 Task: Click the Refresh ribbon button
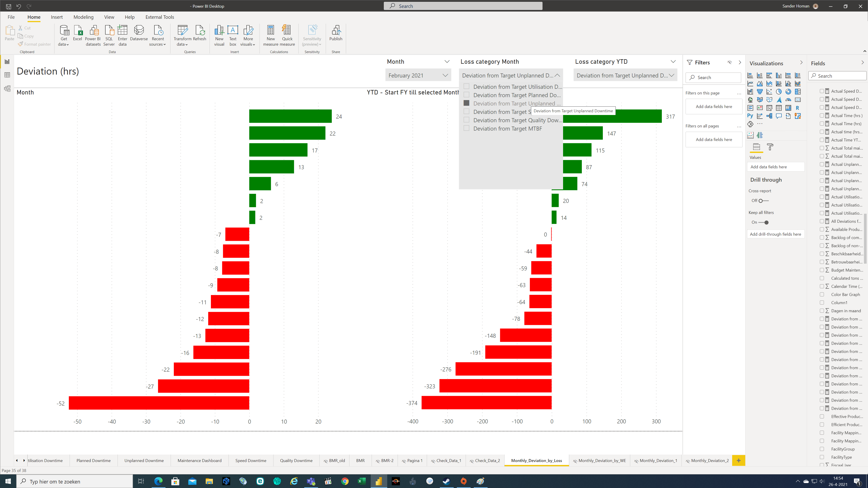(200, 33)
